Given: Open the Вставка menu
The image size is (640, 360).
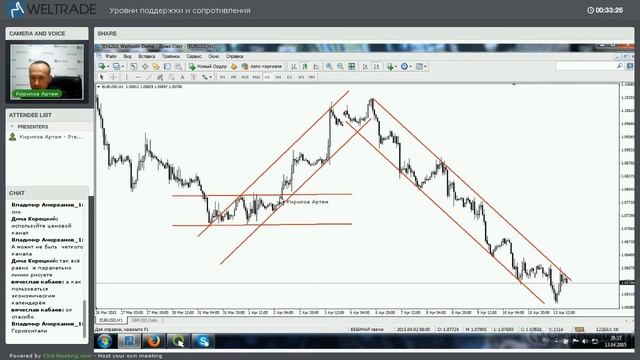Looking at the screenshot, I should click(x=147, y=56).
